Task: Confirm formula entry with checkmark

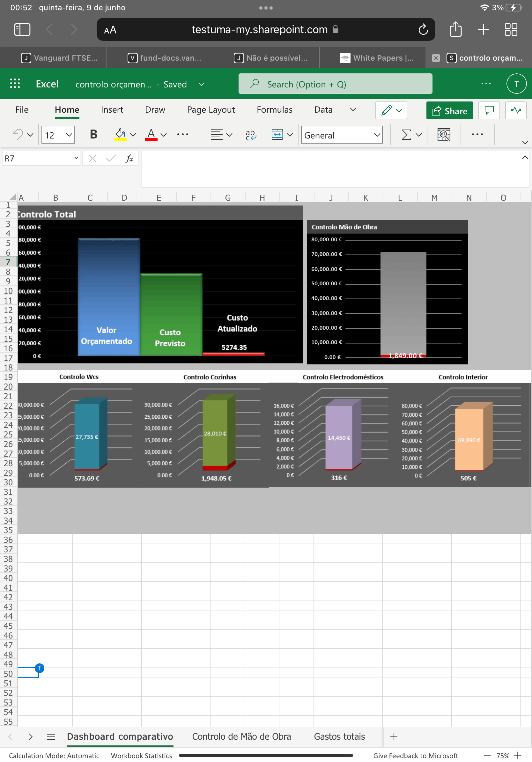Action: pyautogui.click(x=111, y=158)
